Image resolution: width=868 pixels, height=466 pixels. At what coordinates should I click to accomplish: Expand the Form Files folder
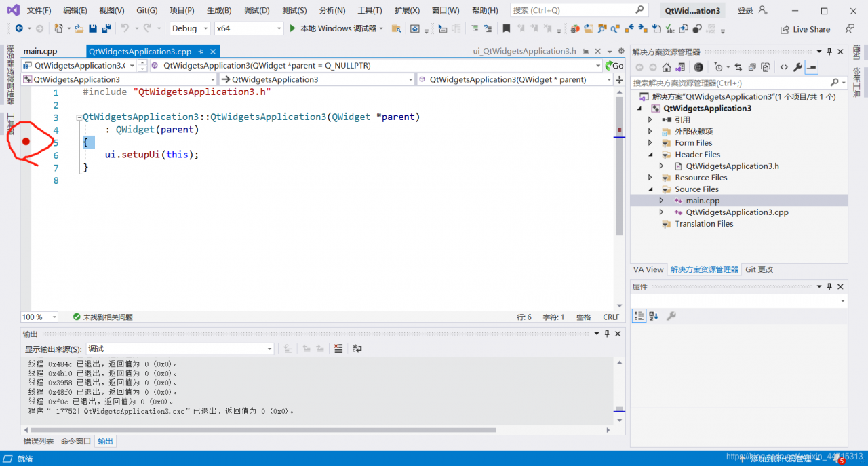(650, 143)
